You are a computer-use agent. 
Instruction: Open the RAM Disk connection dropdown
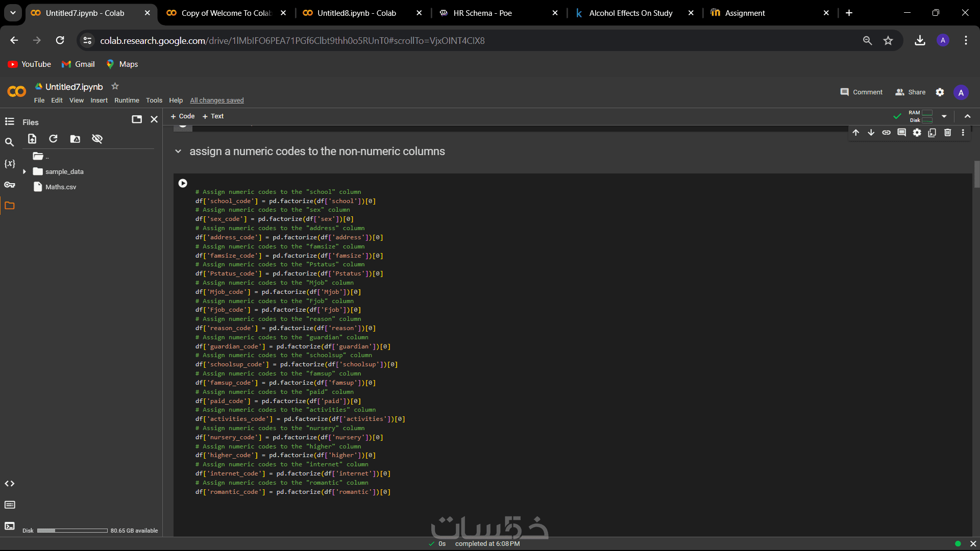(944, 116)
